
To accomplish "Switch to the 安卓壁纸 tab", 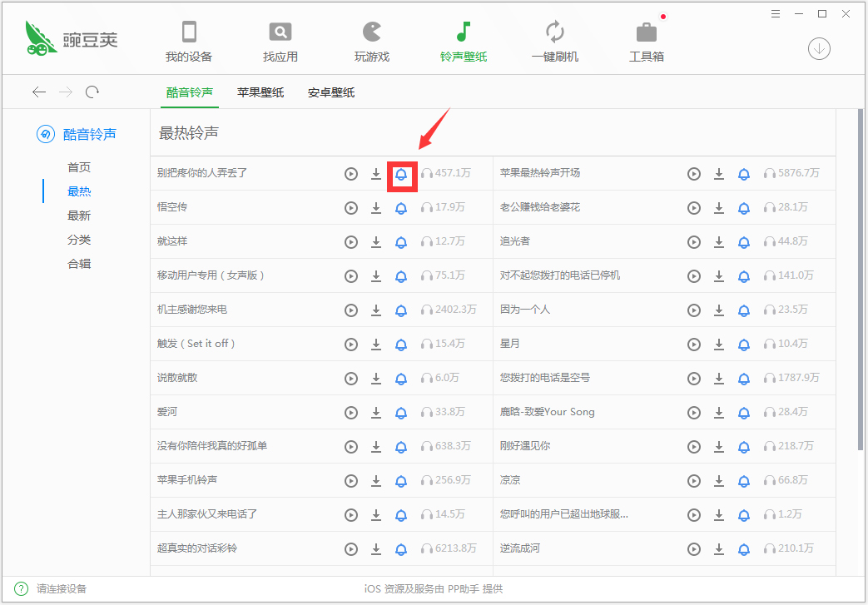I will click(332, 92).
